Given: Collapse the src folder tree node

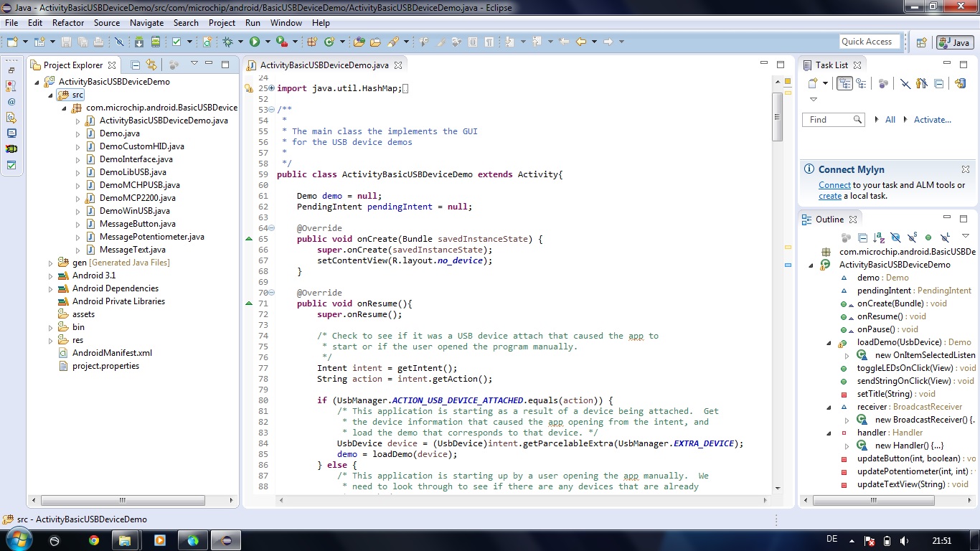Looking at the screenshot, I should click(50, 95).
